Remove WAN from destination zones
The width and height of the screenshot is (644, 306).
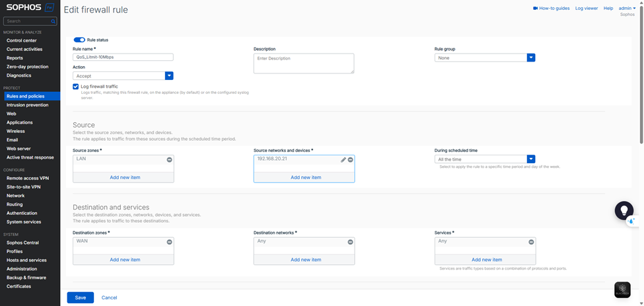169,242
